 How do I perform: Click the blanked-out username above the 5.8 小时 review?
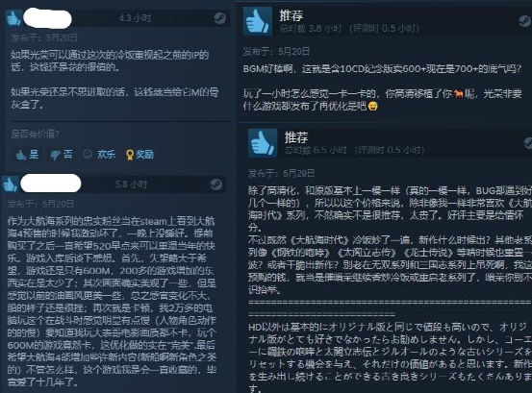(x=51, y=184)
